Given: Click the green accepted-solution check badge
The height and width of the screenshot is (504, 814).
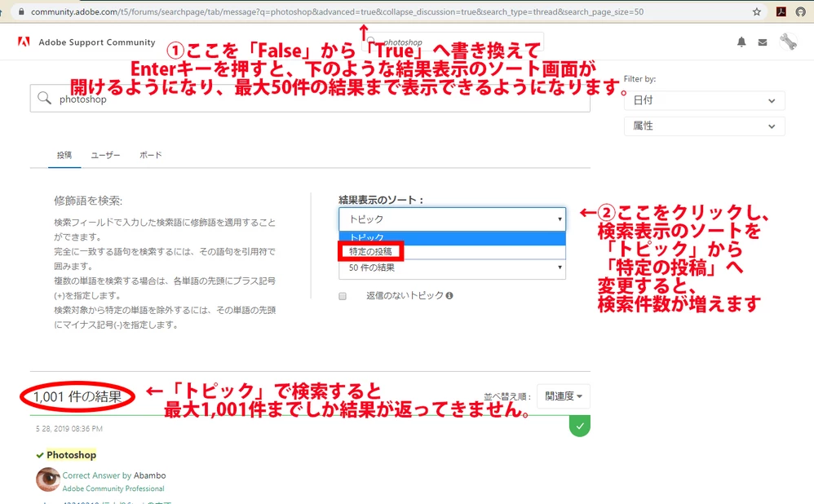Looking at the screenshot, I should pyautogui.click(x=579, y=427).
